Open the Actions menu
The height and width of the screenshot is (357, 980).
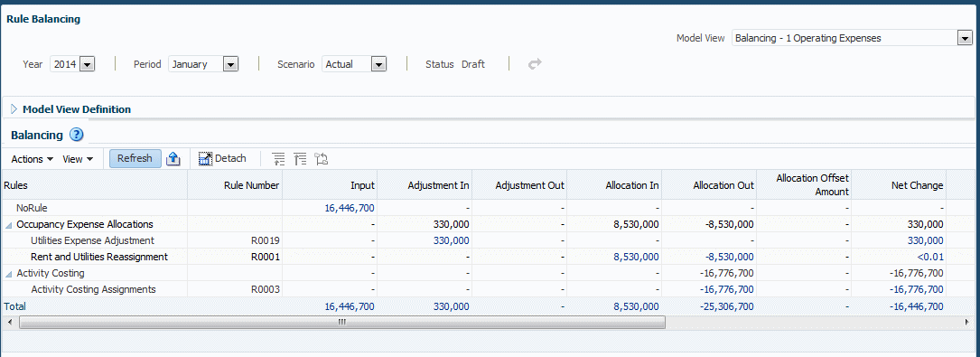(x=32, y=159)
